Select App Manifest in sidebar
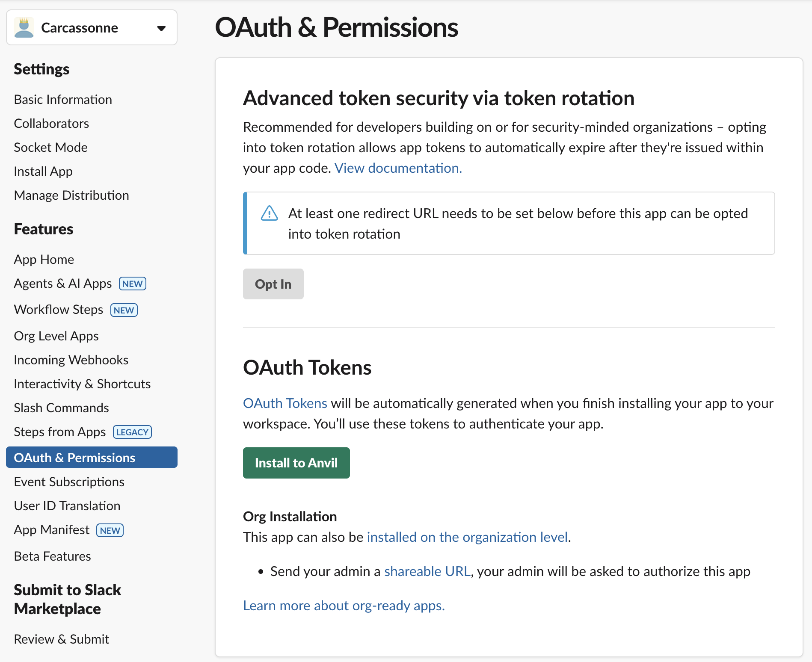812x662 pixels. point(52,530)
